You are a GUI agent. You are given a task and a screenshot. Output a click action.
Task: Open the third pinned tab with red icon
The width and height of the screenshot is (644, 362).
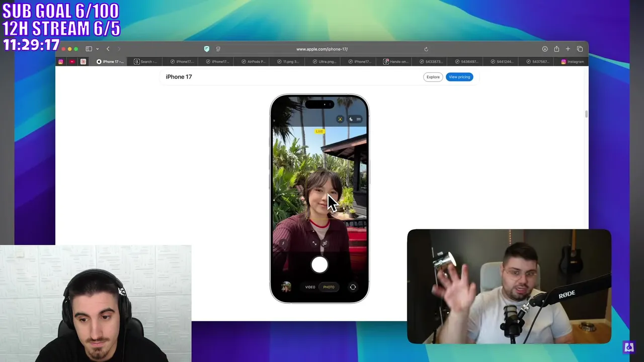tap(84, 61)
